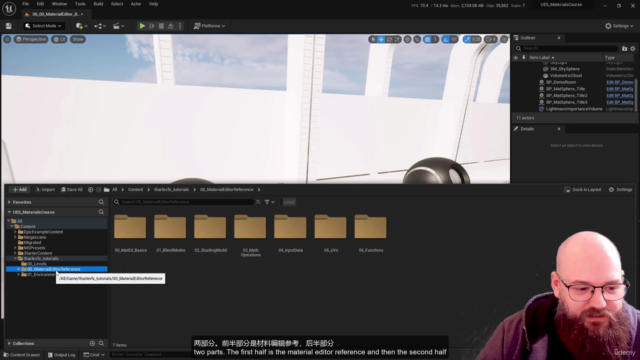
Task: Collapse the UE5_MaterialsCourse section
Action: click(x=9, y=212)
